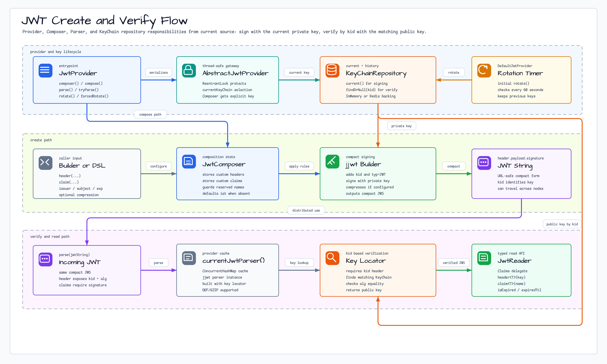Click the Incoming JWT purple dots icon
Image resolution: width=607 pixels, height=364 pixels.
(x=45, y=259)
